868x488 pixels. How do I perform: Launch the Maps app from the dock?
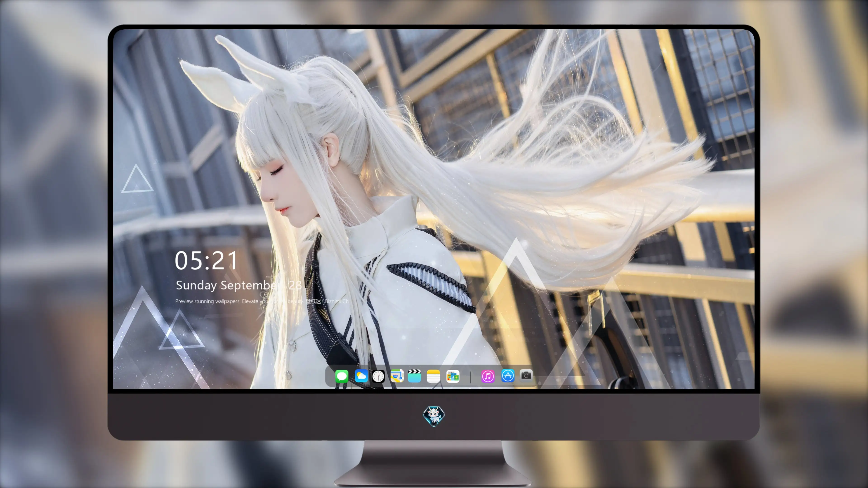397,376
